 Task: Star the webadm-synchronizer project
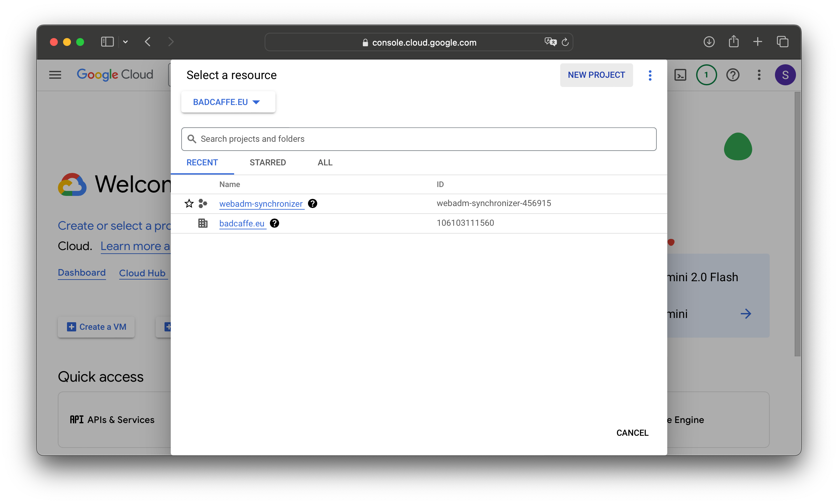pos(189,203)
